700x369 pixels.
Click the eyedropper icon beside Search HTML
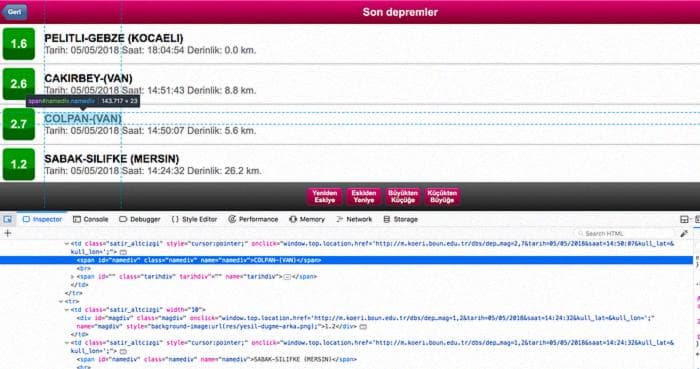684,233
